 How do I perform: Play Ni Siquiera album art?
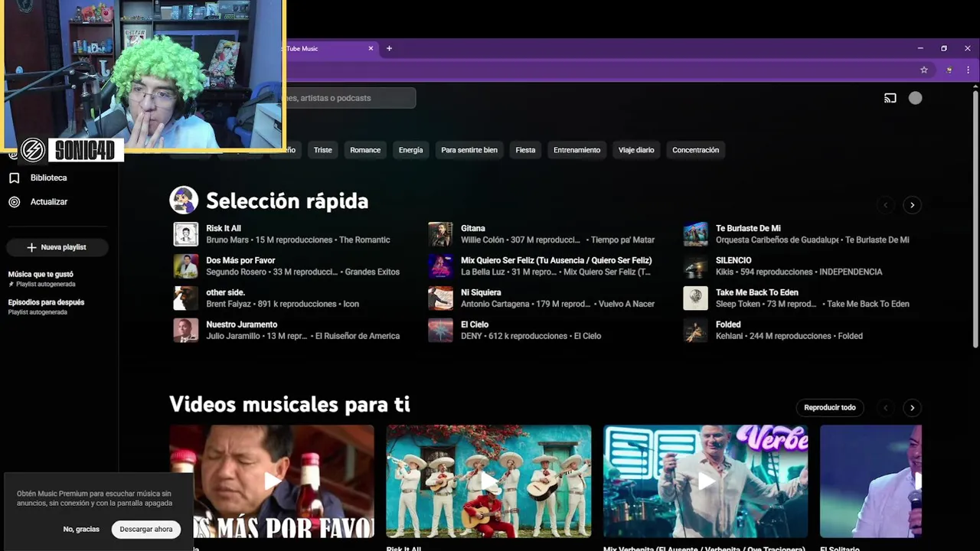(440, 298)
